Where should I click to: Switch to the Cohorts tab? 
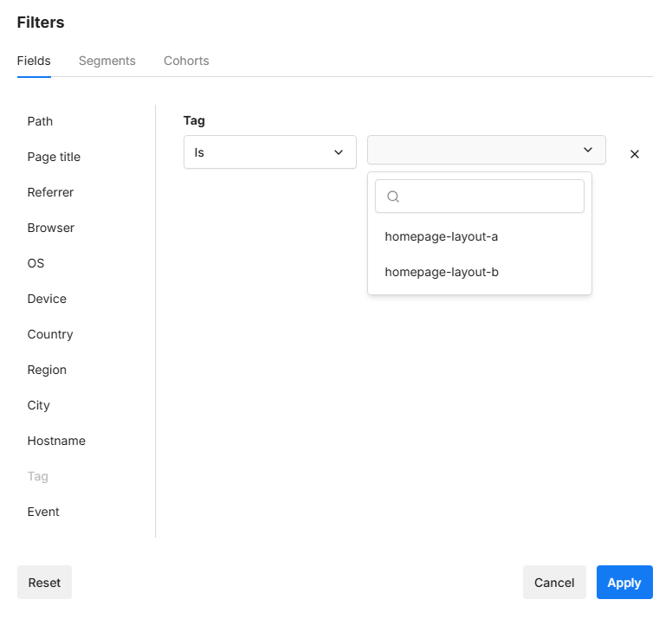coord(186,61)
